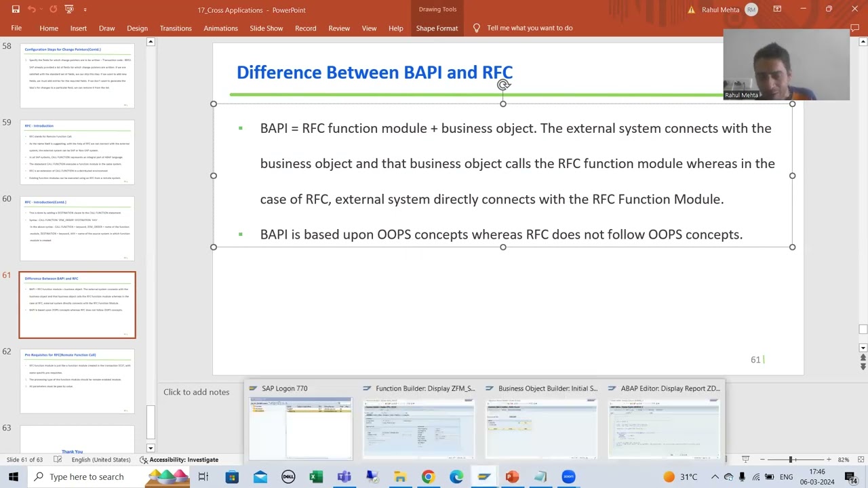Viewport: 868px width, 488px height.
Task: Click the 82% zoom level value
Action: click(843, 460)
